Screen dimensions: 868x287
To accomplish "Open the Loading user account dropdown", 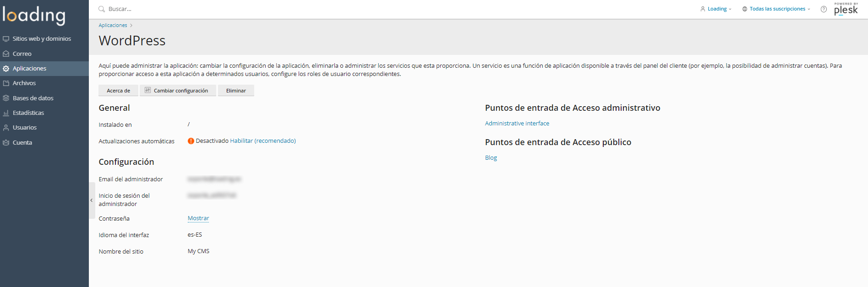I will (x=716, y=9).
